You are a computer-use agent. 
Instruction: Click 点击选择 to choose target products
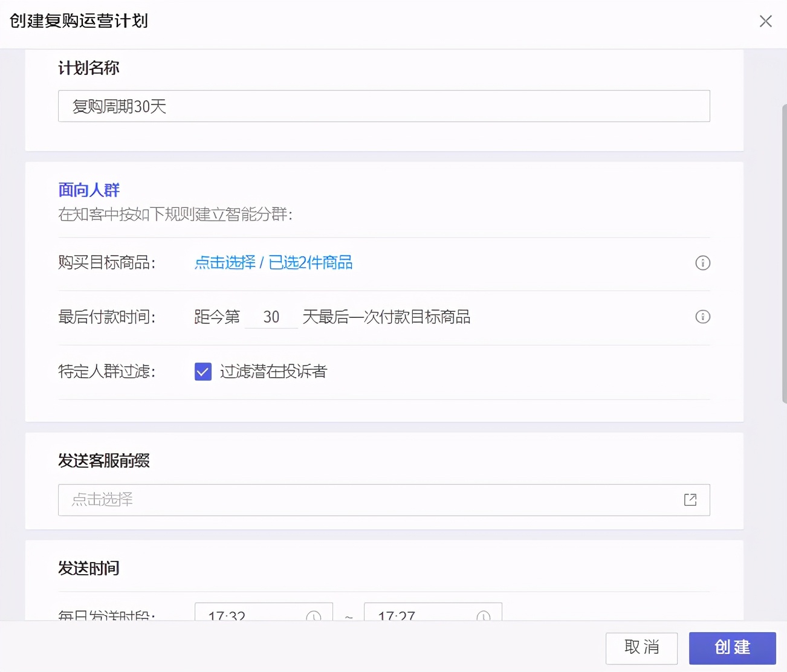224,263
